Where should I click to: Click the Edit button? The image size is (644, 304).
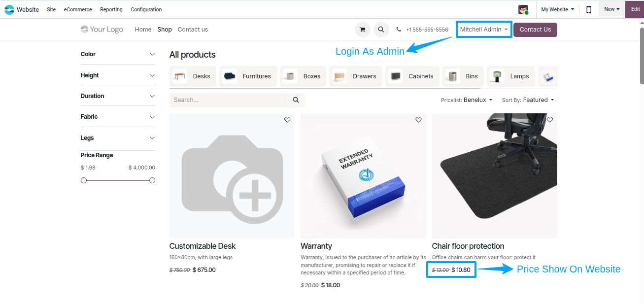[x=636, y=9]
